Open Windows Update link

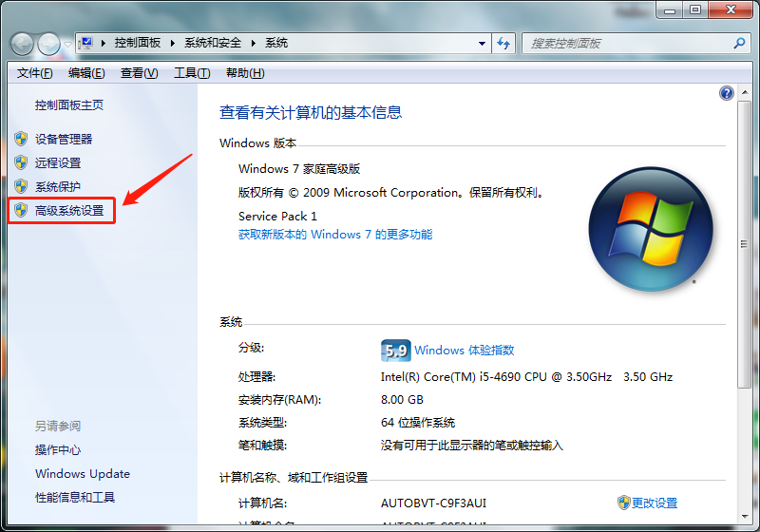tap(83, 474)
